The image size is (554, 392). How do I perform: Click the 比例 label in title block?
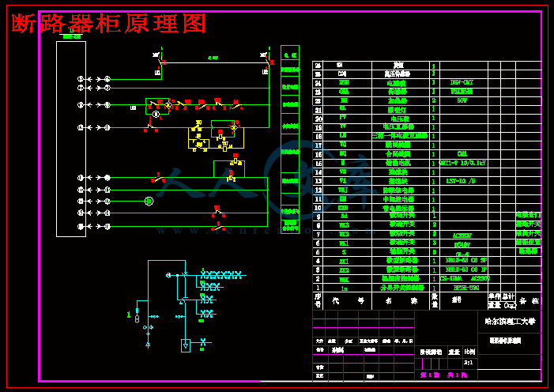click(469, 352)
